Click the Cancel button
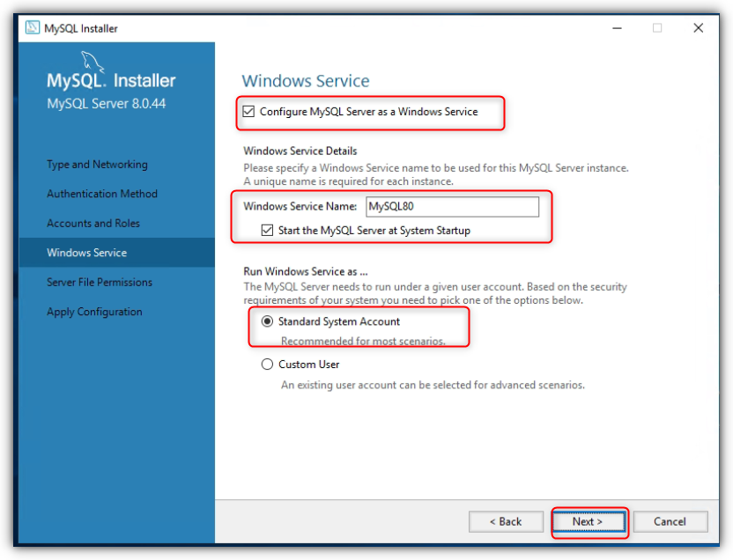This screenshot has width=733, height=560. [670, 522]
